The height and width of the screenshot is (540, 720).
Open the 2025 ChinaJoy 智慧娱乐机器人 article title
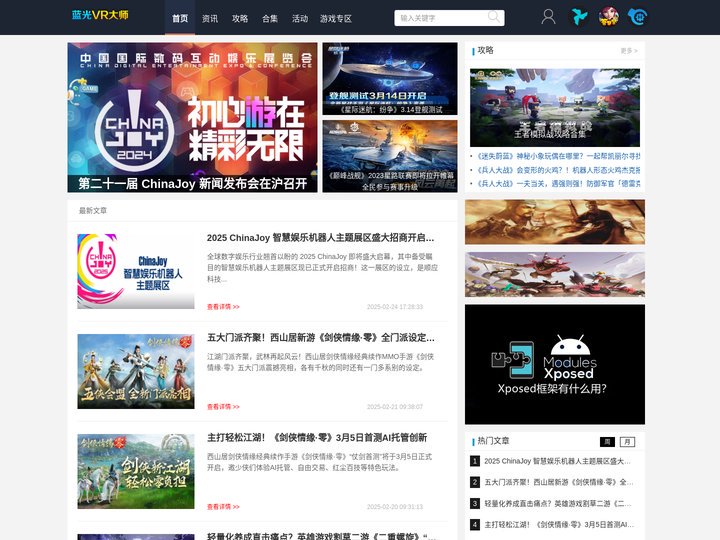321,238
